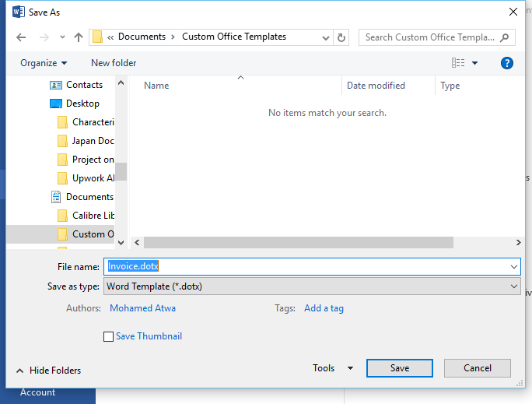Expand the File name dropdown arrow
Screen dimensions: 532x404
click(x=514, y=267)
